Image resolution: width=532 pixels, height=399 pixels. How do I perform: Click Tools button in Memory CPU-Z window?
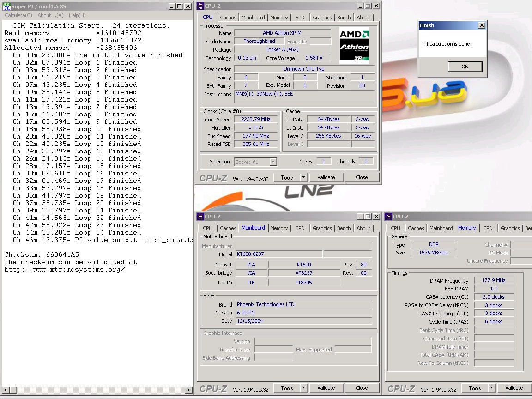point(475,388)
